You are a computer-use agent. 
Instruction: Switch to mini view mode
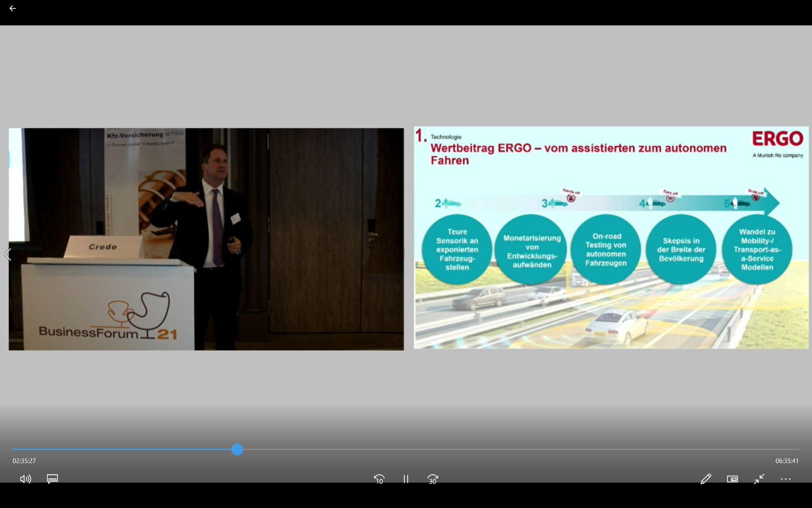coord(732,479)
